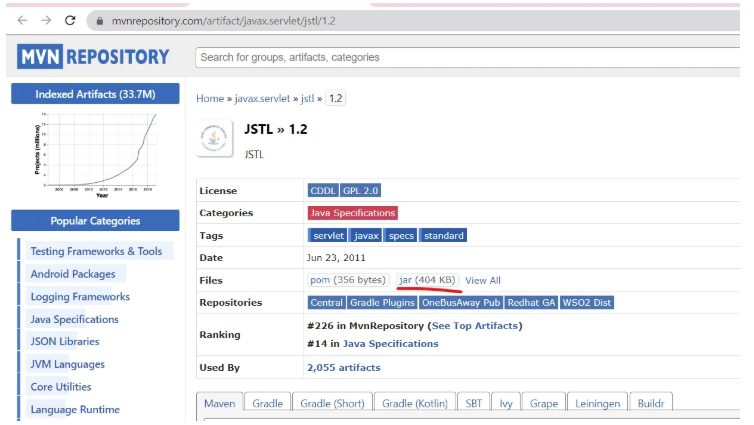Open the Gradle Plugins repository badge
The width and height of the screenshot is (754, 425).
[382, 302]
